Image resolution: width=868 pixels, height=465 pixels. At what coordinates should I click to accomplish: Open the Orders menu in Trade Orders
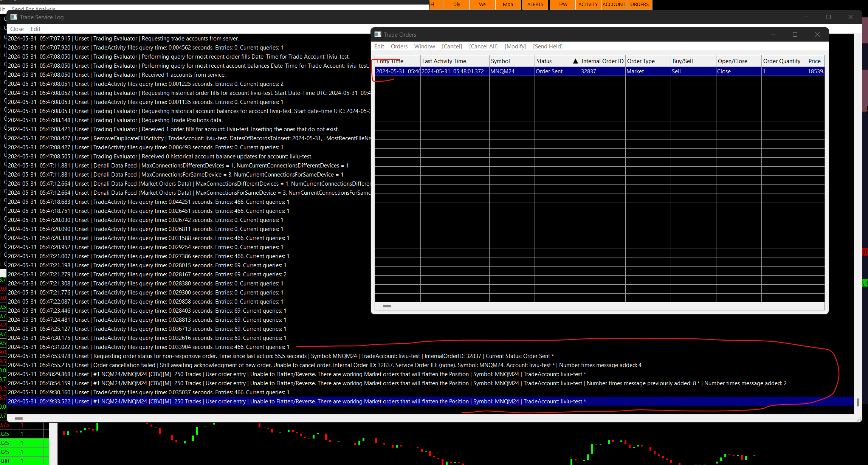[x=399, y=46]
